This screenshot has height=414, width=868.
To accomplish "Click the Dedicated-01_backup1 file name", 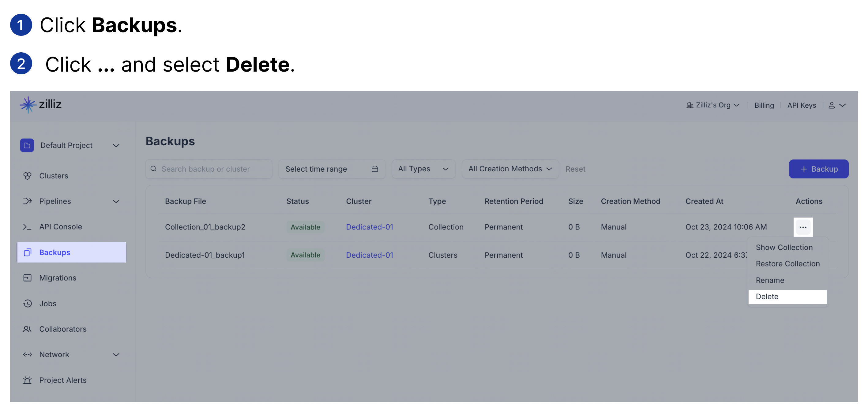I will [205, 255].
